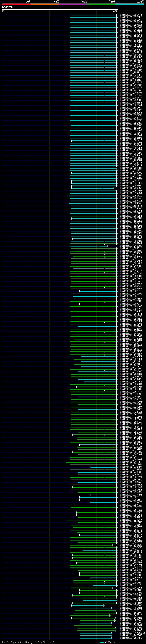146x644 pixels.
Task: Select the UniRef100_Q5XWC0 label
Action: [131, 374]
